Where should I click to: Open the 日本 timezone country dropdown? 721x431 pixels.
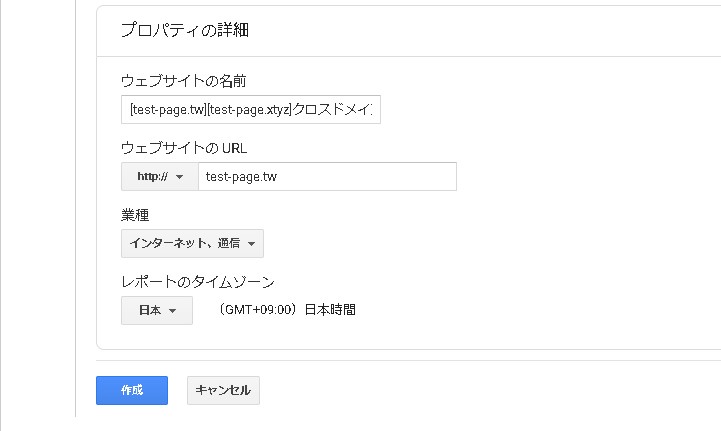click(x=156, y=310)
